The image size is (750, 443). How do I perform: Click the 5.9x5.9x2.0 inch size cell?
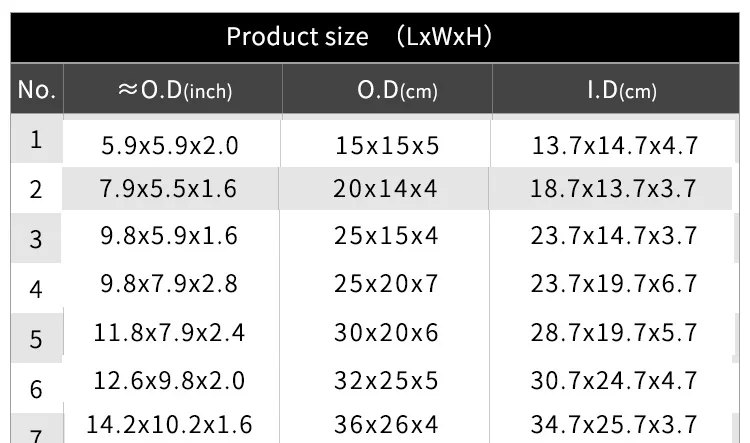[170, 145]
